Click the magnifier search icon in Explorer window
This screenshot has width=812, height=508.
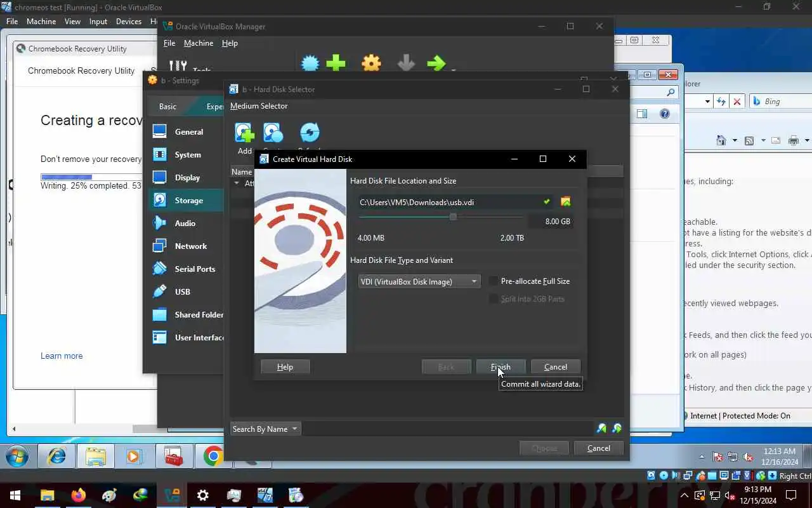(x=671, y=93)
